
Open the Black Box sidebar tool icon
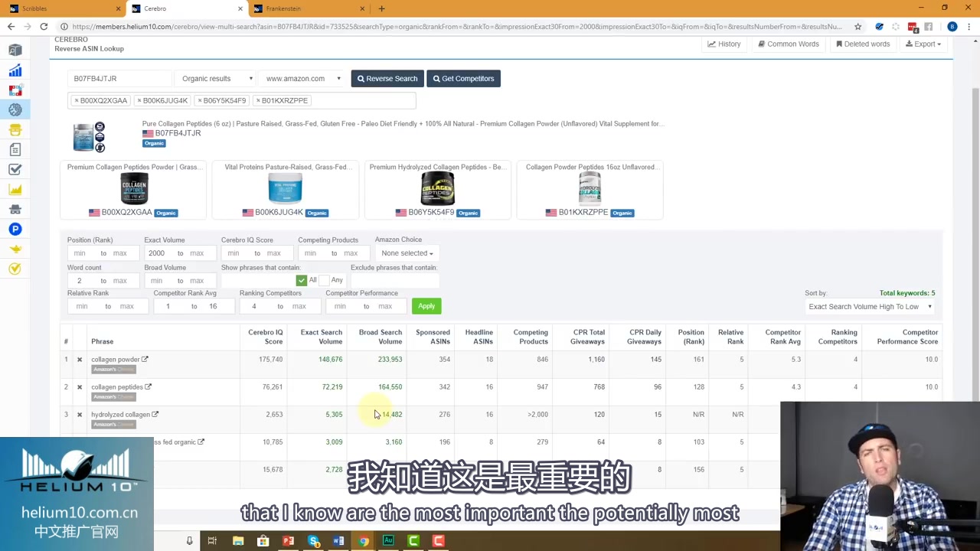[15, 51]
